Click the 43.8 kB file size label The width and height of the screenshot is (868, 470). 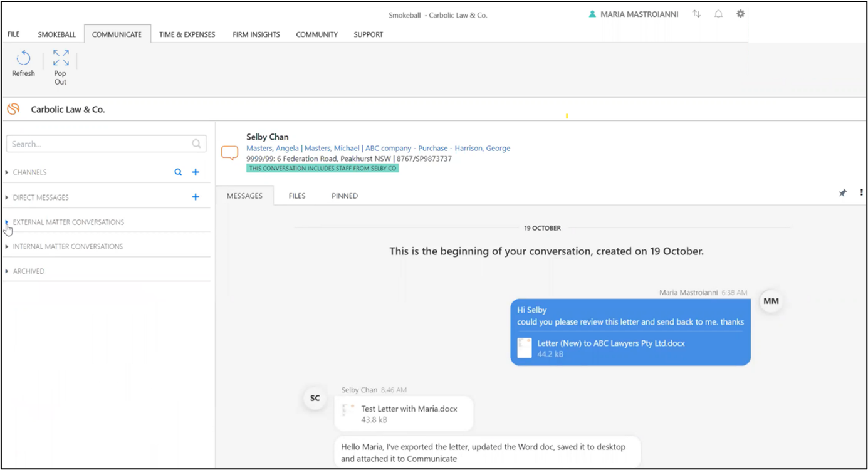coord(374,420)
